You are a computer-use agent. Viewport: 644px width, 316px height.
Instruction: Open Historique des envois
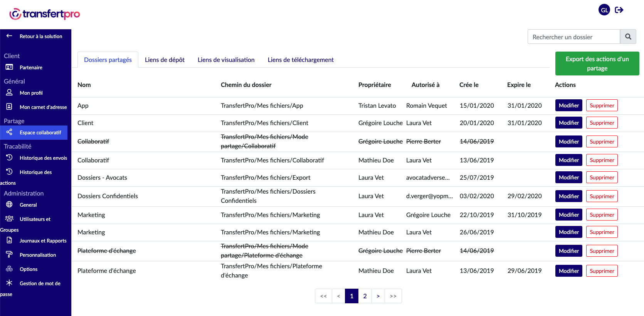43,158
